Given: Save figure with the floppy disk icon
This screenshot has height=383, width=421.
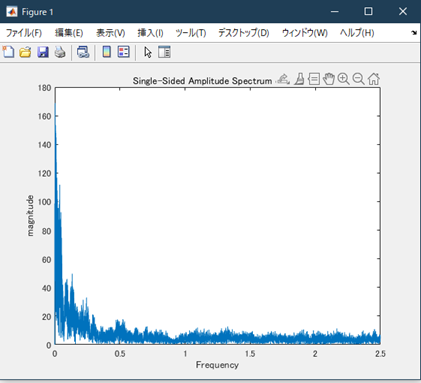Looking at the screenshot, I should (43, 52).
